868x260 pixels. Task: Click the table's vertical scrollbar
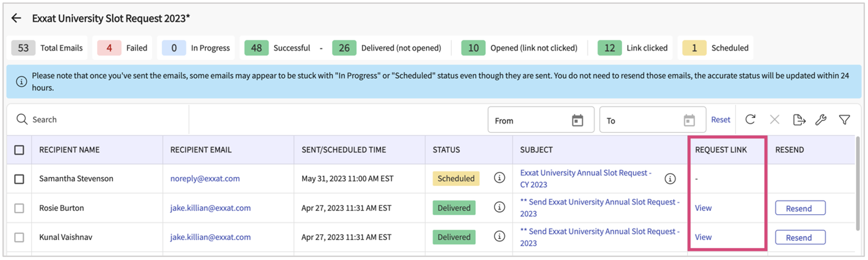pos(858,184)
